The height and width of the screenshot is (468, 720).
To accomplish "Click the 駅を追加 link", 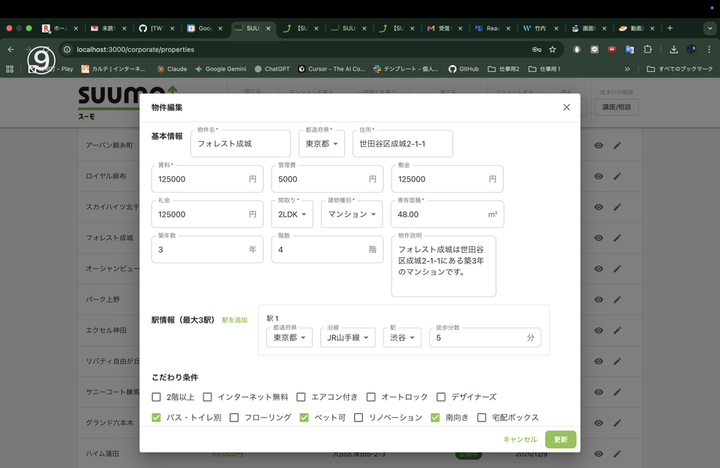I will coord(234,320).
